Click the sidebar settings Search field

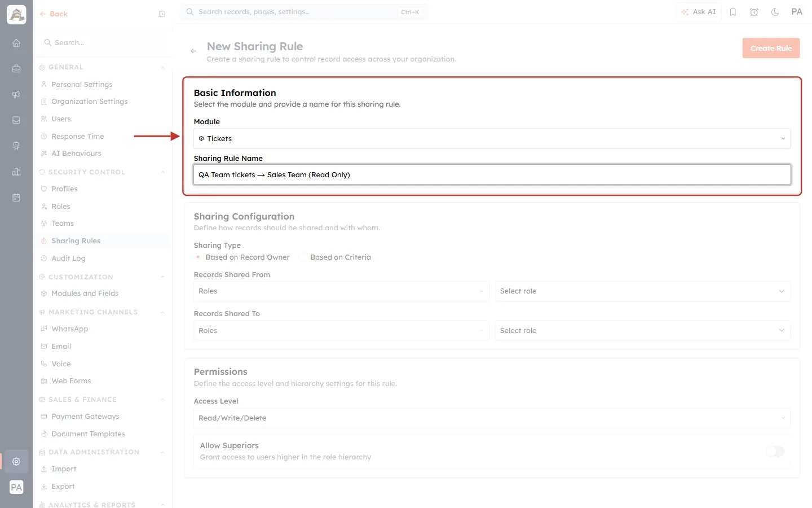tap(103, 43)
